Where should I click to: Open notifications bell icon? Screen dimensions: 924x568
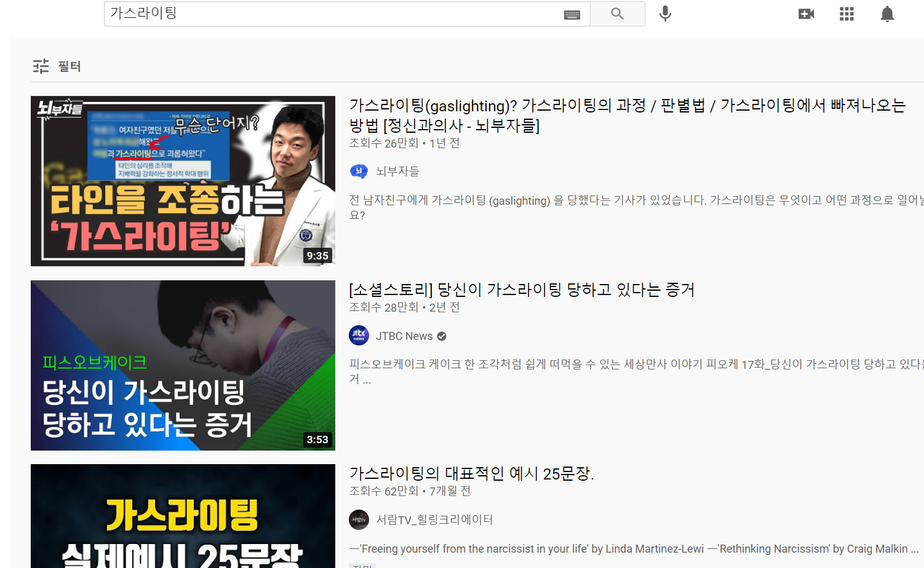click(887, 14)
